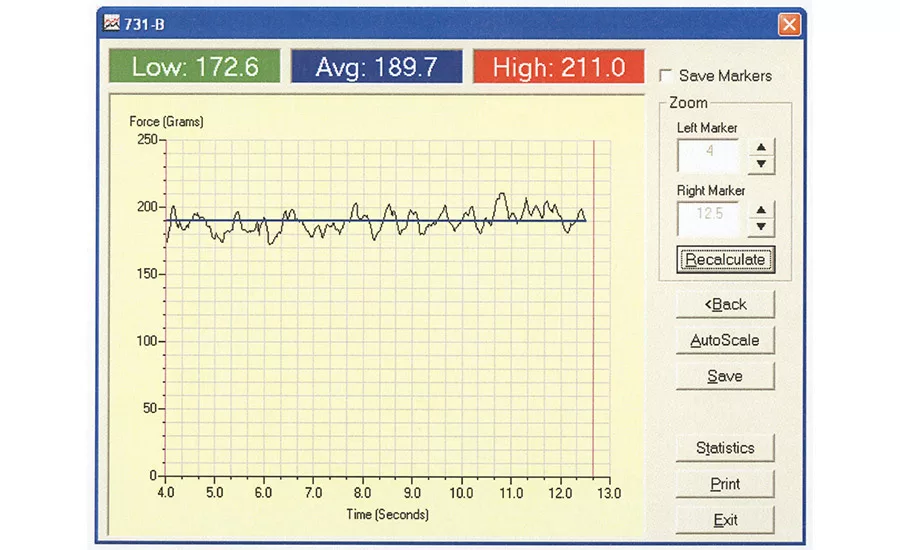Image resolution: width=900 pixels, height=550 pixels.
Task: Click the green Low: 172.6 indicator
Action: (195, 67)
